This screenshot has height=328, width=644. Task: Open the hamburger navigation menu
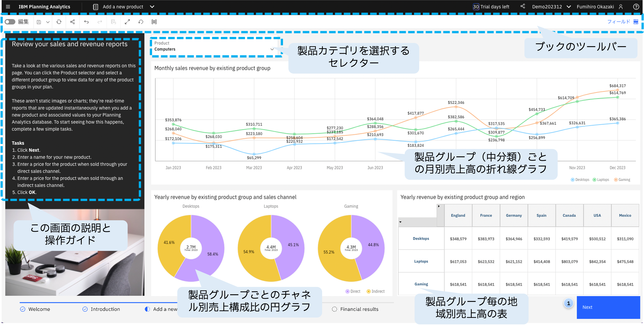coord(8,7)
